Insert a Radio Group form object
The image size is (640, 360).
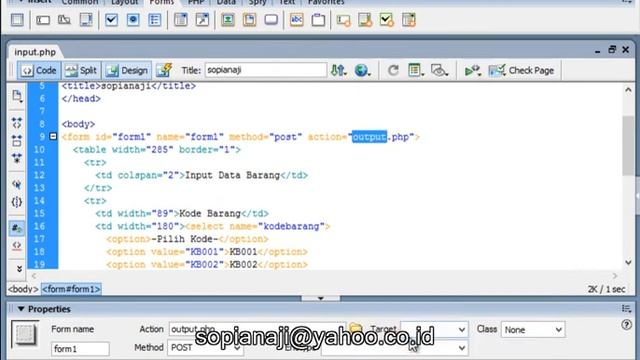[x=155, y=20]
